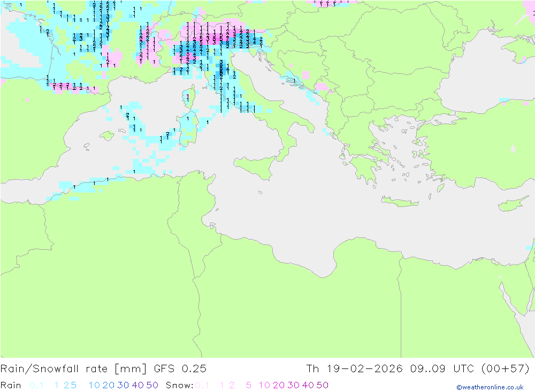Select the snow legend 5 value in magenta
This screenshot has width=535, height=392.
point(249,385)
